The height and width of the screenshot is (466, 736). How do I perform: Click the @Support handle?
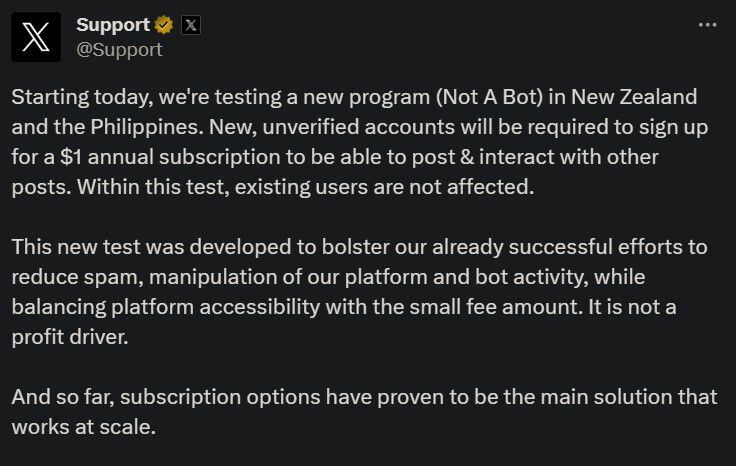pos(119,49)
